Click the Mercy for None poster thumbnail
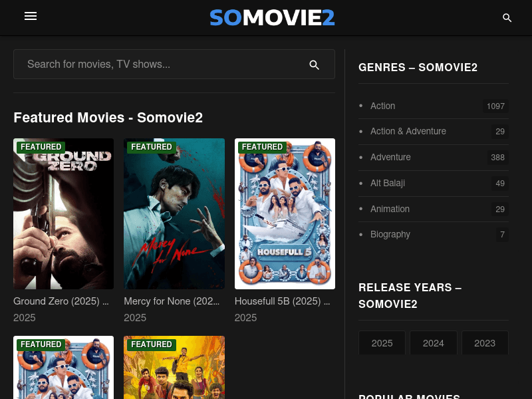The image size is (532, 399). (x=174, y=213)
